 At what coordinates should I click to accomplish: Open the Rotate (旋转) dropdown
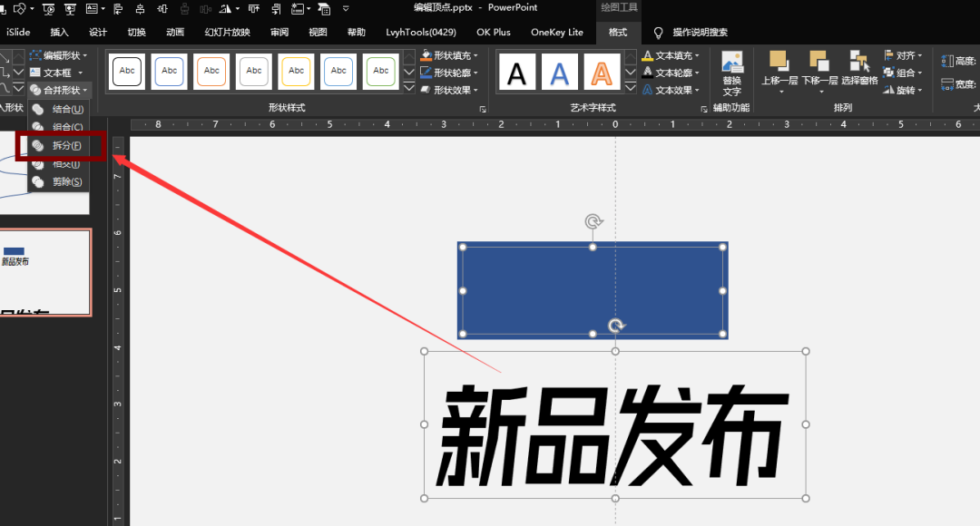point(903,90)
